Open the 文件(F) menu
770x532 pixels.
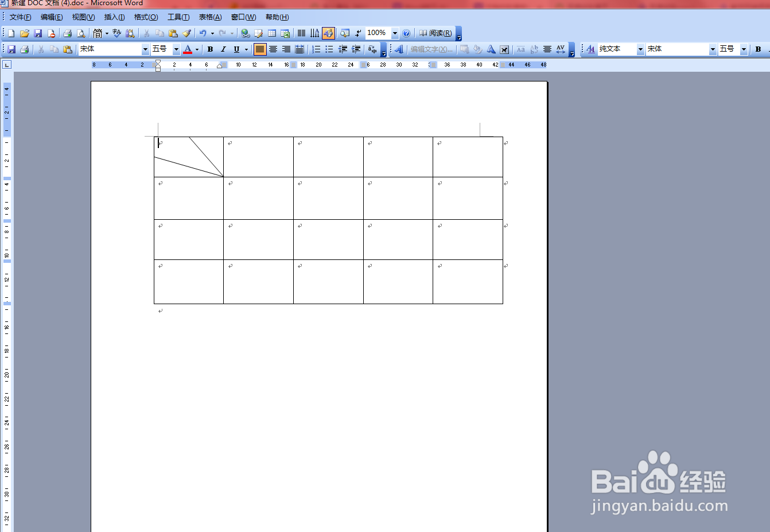(x=21, y=17)
